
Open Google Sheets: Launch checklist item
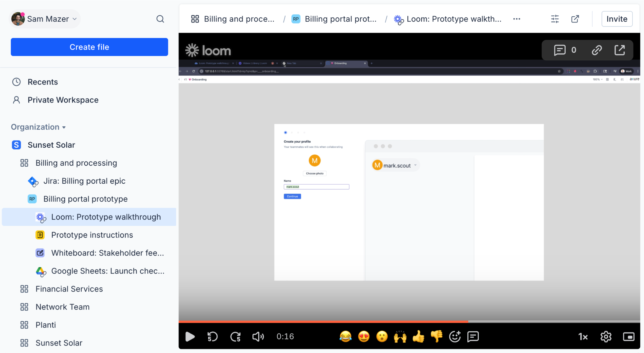click(x=100, y=271)
